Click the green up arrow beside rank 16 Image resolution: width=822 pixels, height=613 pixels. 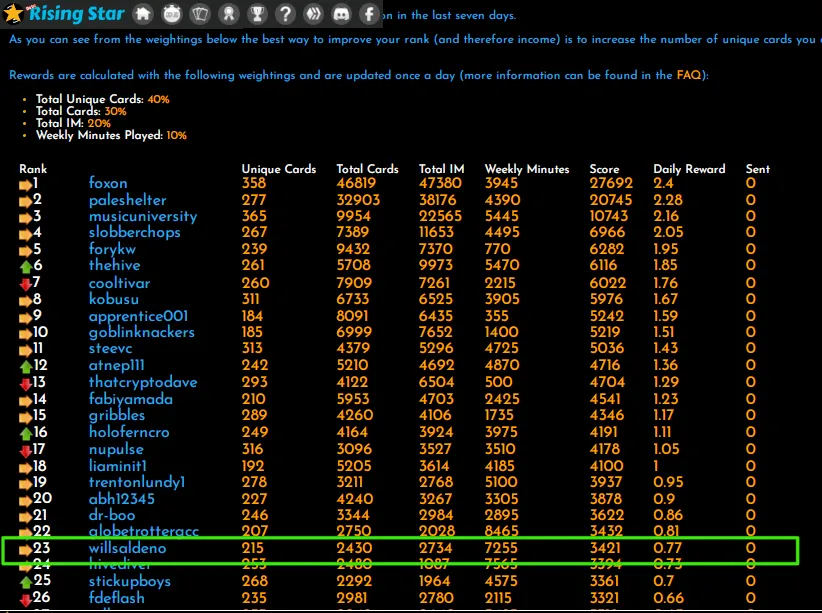pyautogui.click(x=26, y=434)
